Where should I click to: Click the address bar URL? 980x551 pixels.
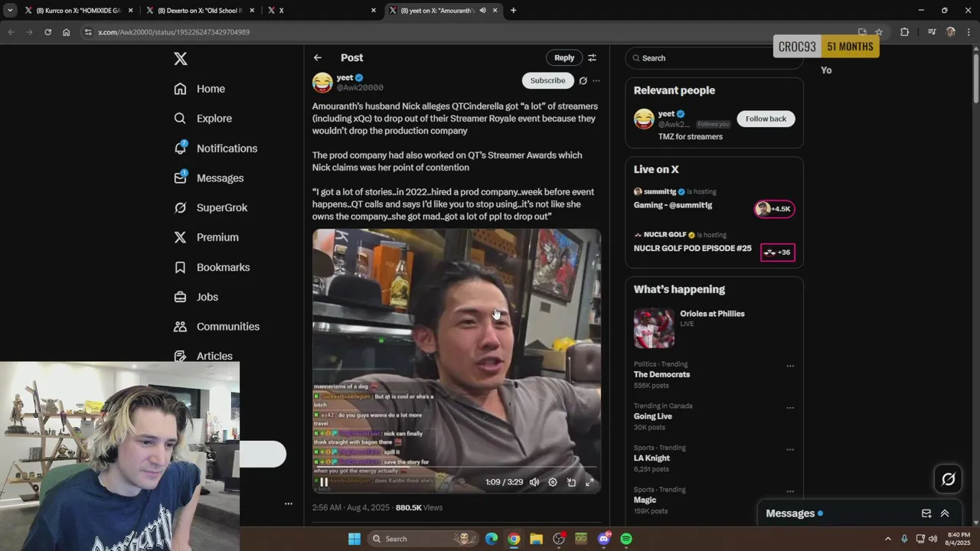click(x=174, y=32)
